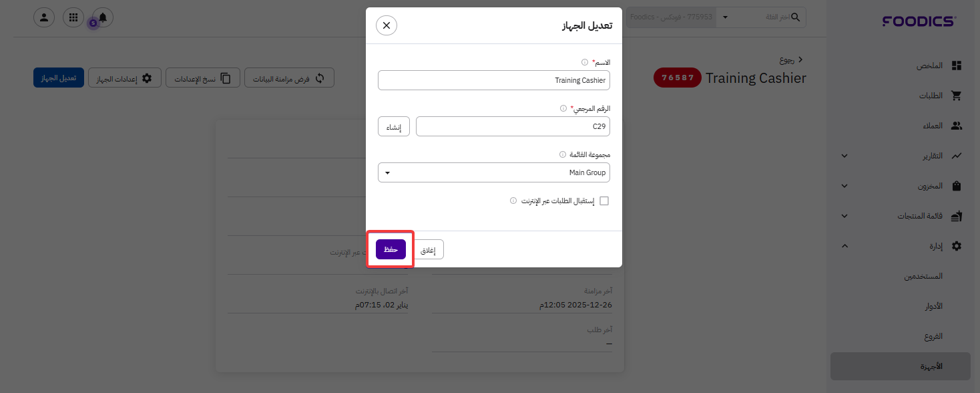Viewport: 980px width, 393px height.
Task: Click the purple save button
Action: (391, 249)
